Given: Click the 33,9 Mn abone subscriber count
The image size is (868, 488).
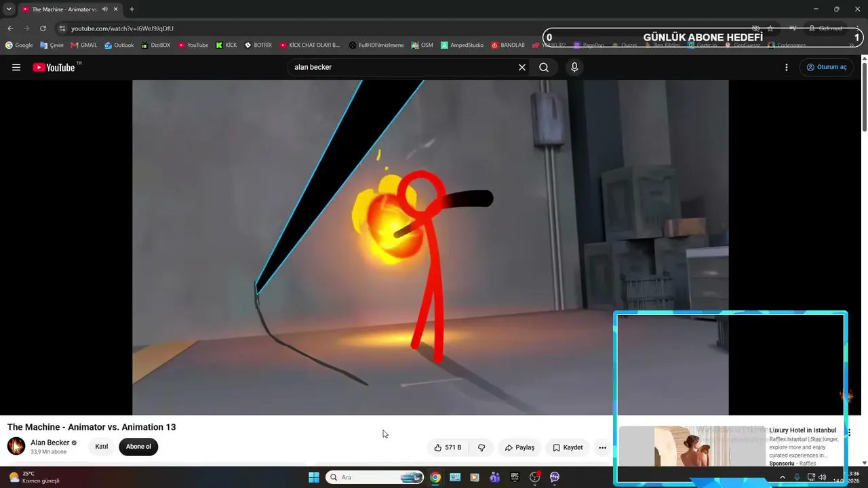Looking at the screenshot, I should coord(48,452).
